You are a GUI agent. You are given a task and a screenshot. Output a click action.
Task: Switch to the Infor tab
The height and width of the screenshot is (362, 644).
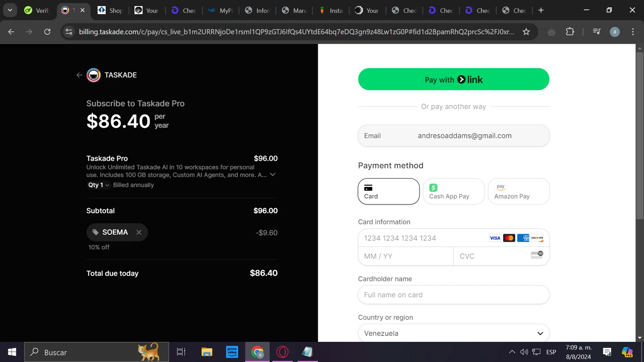tap(257, 10)
